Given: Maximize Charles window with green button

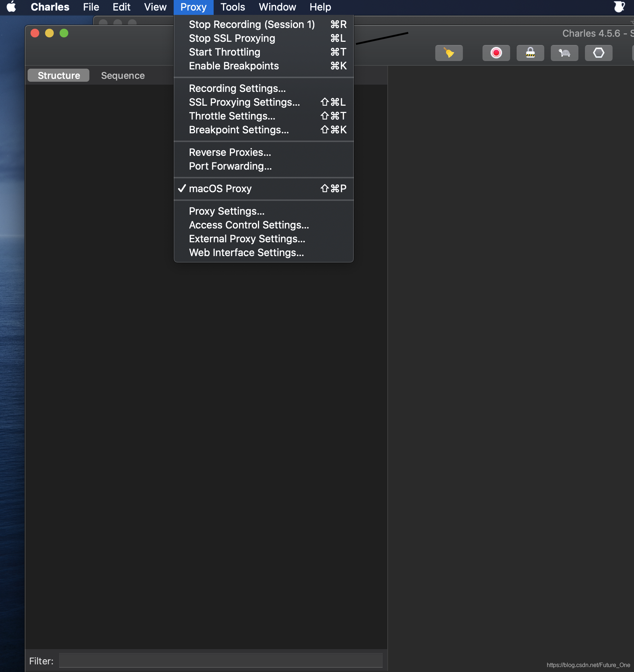Looking at the screenshot, I should 64,33.
